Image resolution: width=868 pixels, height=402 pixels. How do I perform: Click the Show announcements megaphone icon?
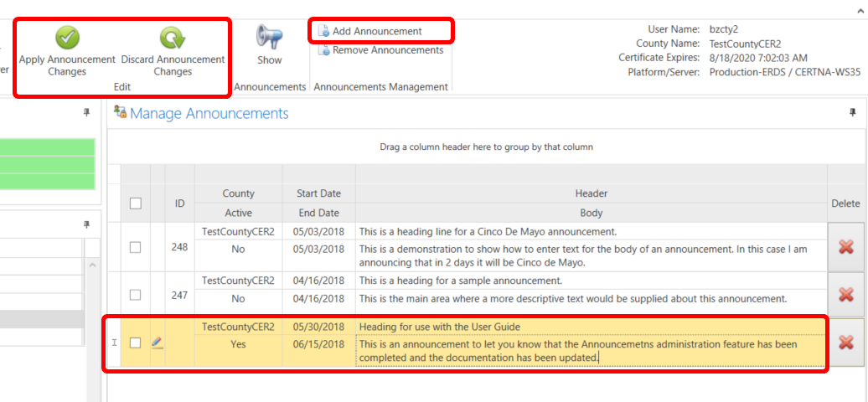tap(269, 39)
